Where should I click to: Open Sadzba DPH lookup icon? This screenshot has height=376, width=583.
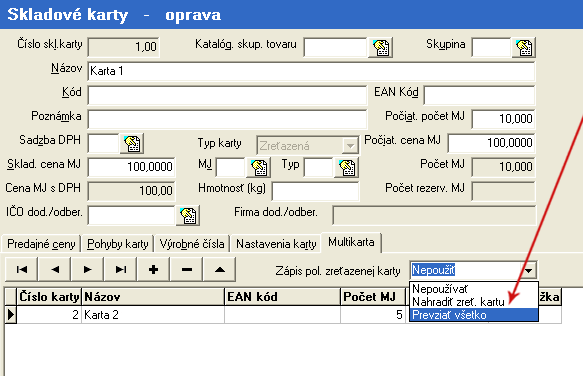[132, 144]
